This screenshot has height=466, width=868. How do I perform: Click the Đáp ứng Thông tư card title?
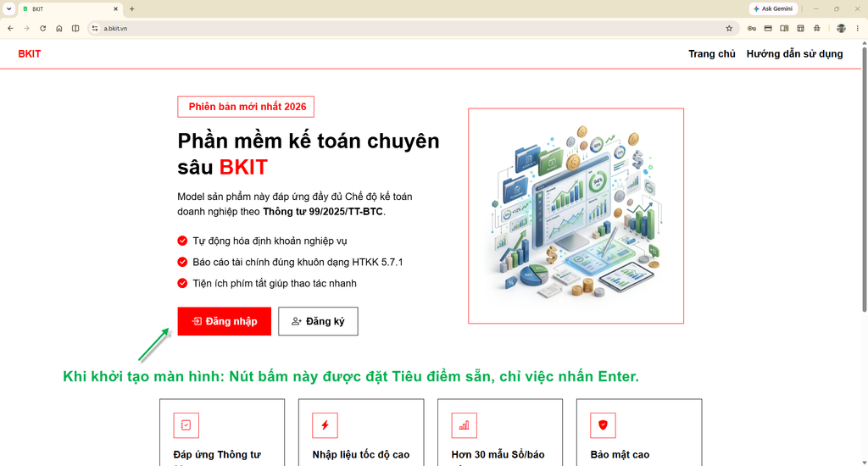tap(217, 455)
